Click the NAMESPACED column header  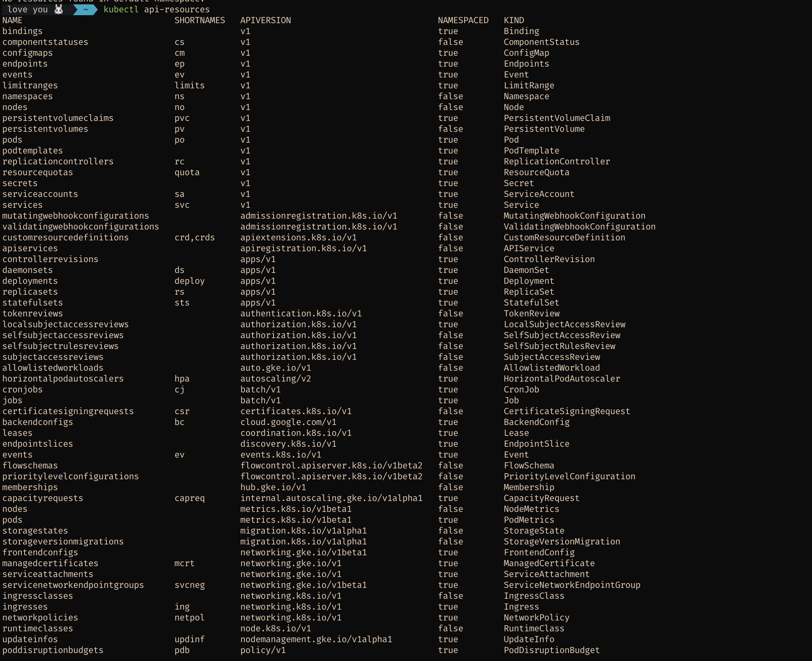tap(463, 20)
